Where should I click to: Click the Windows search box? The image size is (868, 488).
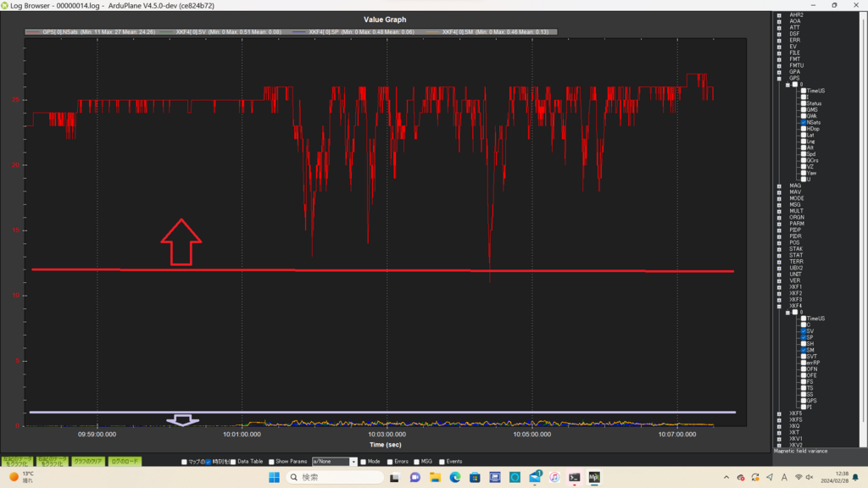(x=335, y=478)
